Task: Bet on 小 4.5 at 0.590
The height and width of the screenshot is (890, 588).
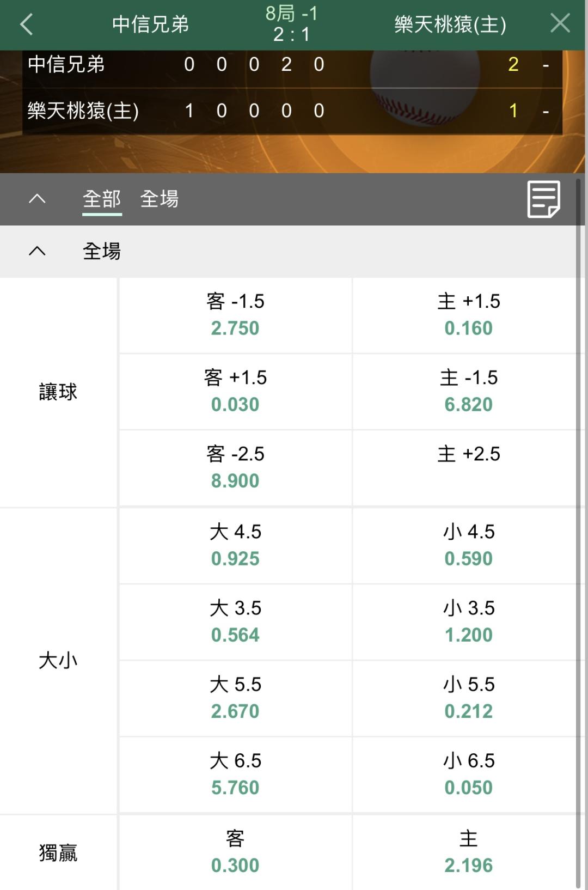Action: tap(468, 545)
